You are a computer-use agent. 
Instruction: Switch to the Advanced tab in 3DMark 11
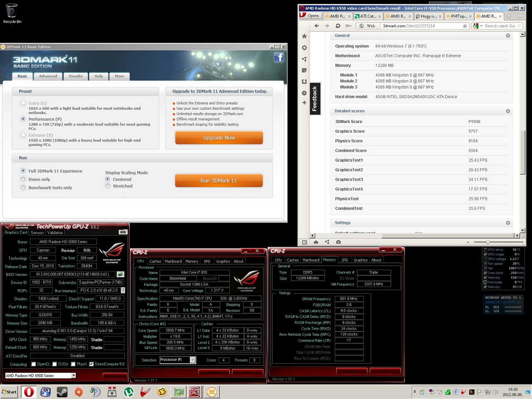click(x=48, y=76)
